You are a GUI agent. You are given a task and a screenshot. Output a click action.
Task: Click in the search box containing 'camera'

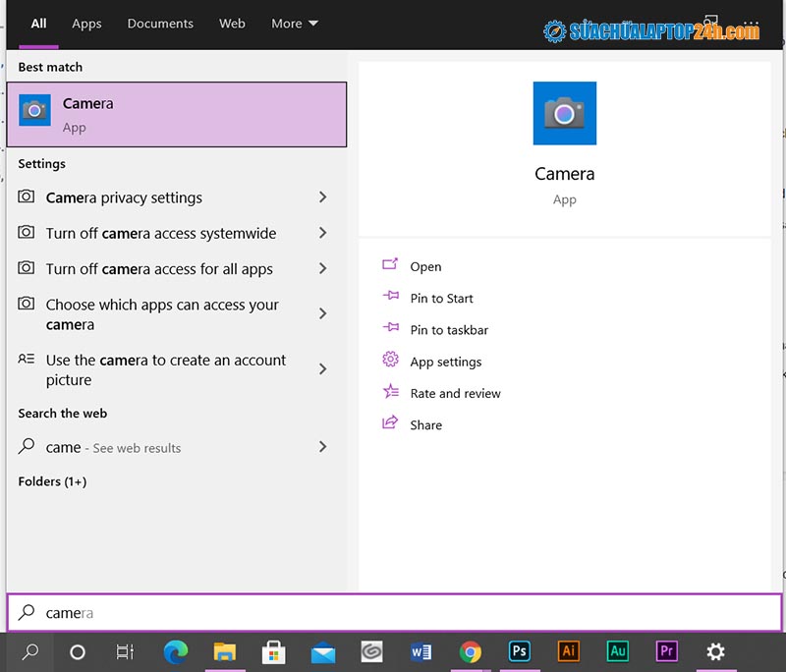395,612
